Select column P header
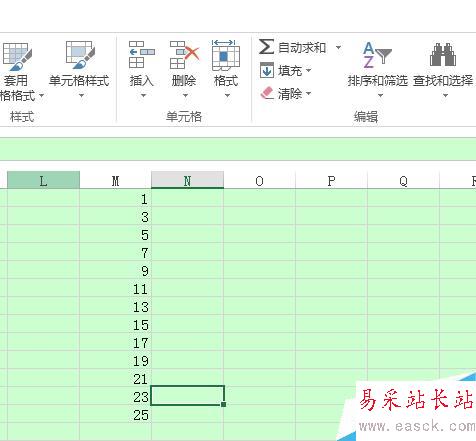 [331, 180]
